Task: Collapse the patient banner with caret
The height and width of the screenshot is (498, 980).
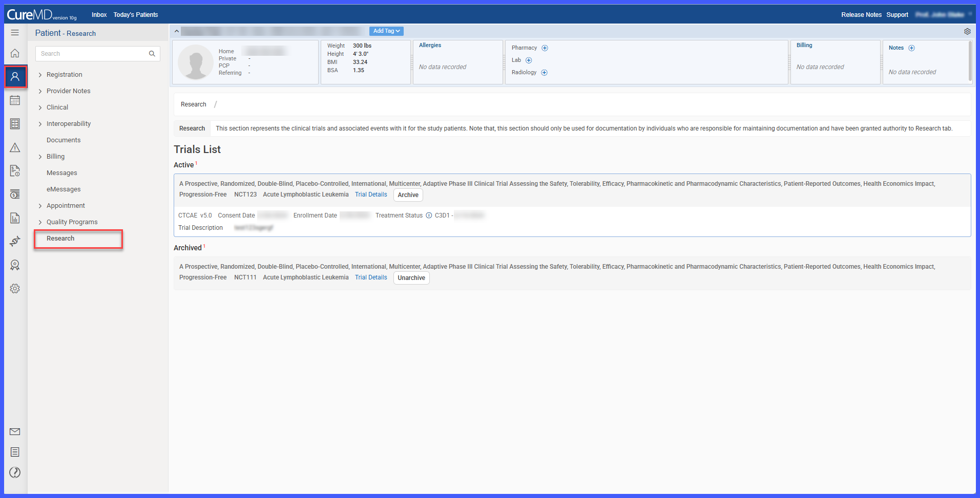Action: pos(177,31)
